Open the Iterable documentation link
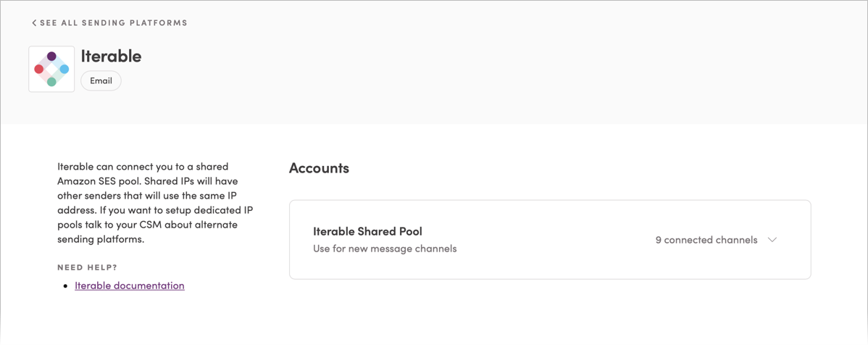 point(130,286)
